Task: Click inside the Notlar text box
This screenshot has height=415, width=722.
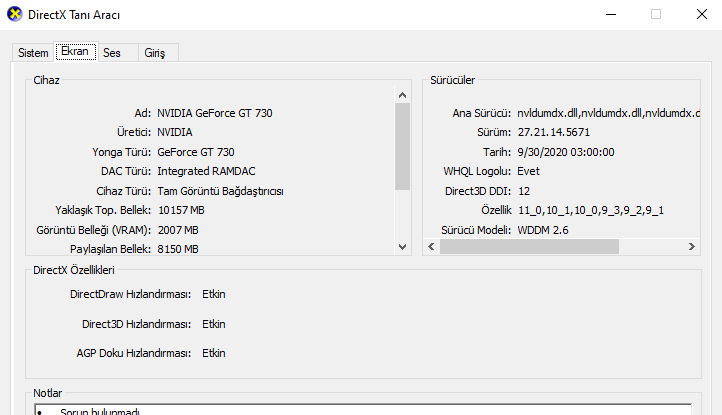Action: (363, 410)
